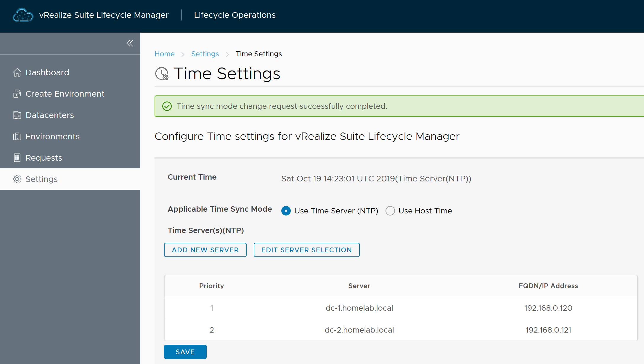Collapse the sidebar with double-chevron icon

[130, 43]
